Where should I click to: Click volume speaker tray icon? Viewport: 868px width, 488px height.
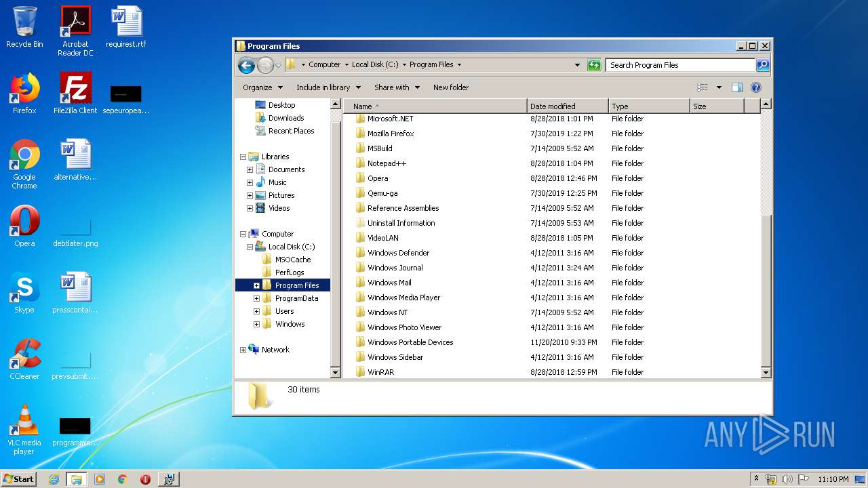(x=787, y=479)
